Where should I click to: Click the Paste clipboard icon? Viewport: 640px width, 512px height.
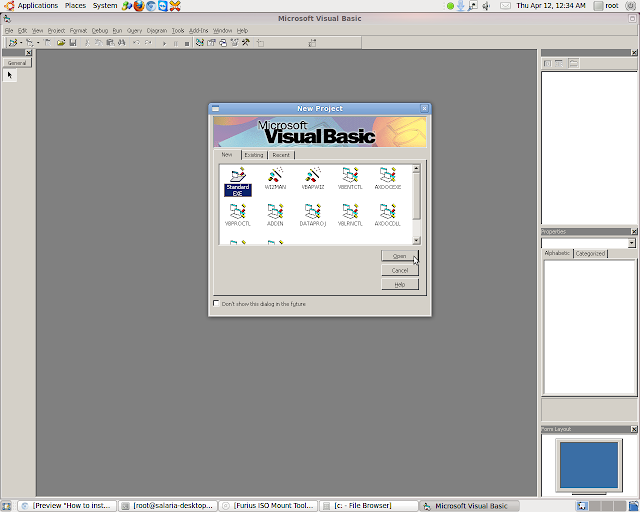pos(110,42)
